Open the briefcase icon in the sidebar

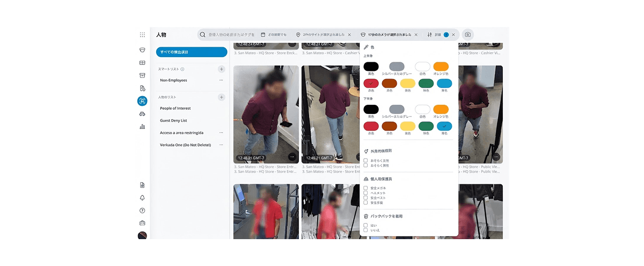tap(142, 223)
